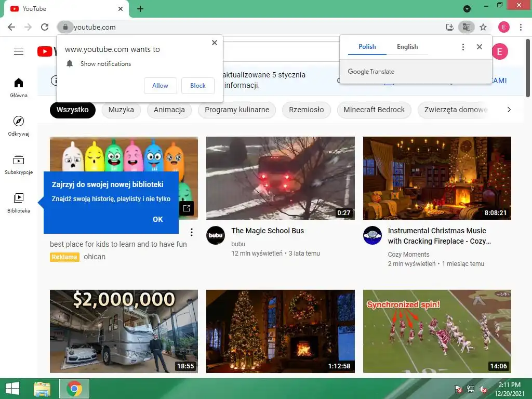Click the site lock icon in address bar

click(65, 27)
